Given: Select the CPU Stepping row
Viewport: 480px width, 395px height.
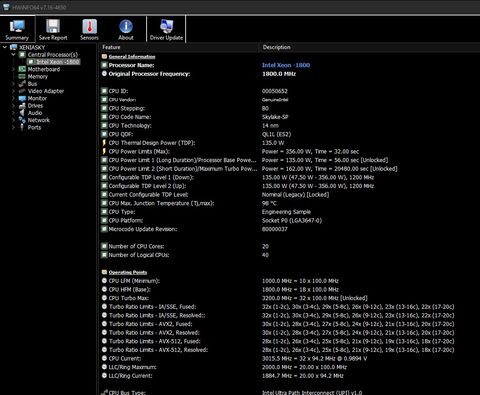Looking at the screenshot, I should [289, 108].
